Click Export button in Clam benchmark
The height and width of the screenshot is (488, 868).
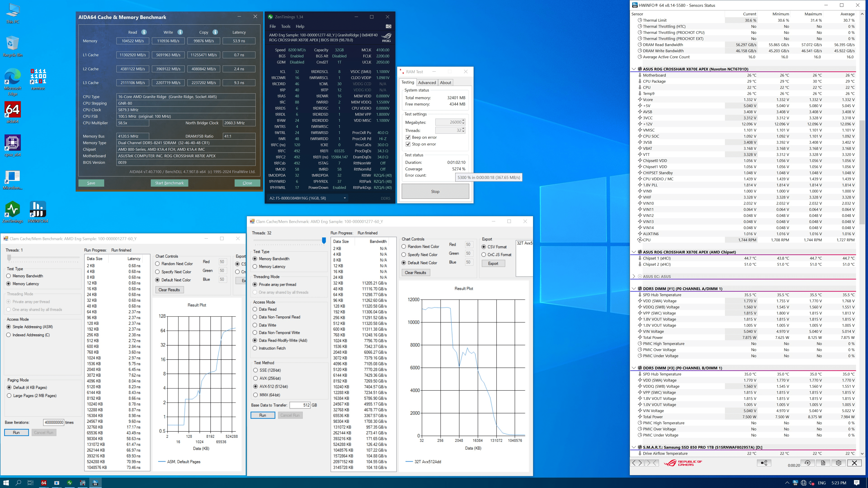pyautogui.click(x=493, y=263)
